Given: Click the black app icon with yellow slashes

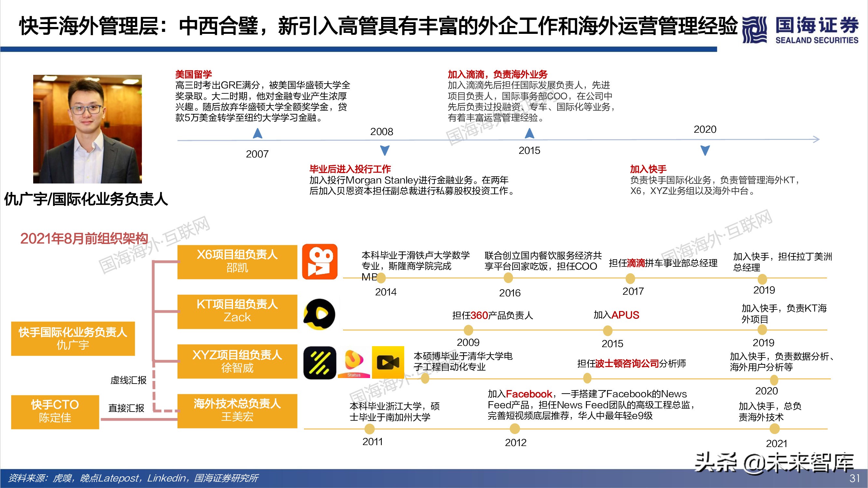Looking at the screenshot, I should tap(319, 363).
